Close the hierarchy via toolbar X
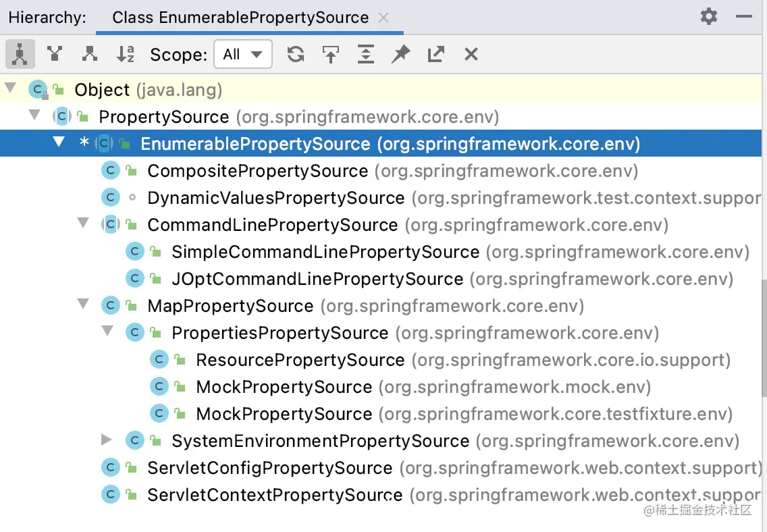The image size is (767, 532). pyautogui.click(x=471, y=54)
